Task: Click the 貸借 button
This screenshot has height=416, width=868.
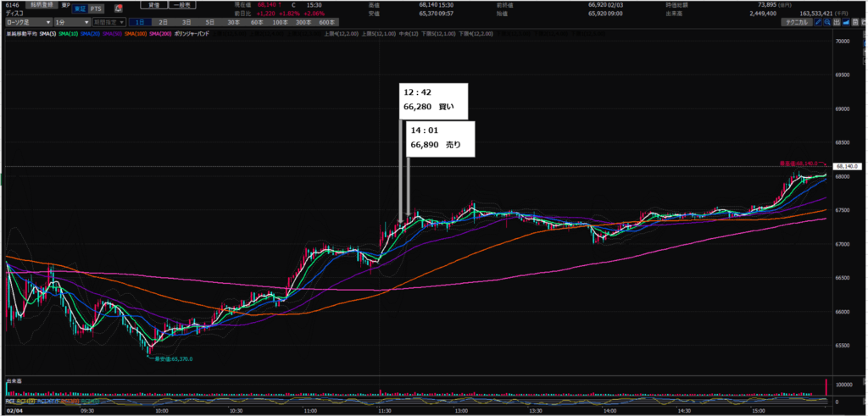Action: click(154, 6)
